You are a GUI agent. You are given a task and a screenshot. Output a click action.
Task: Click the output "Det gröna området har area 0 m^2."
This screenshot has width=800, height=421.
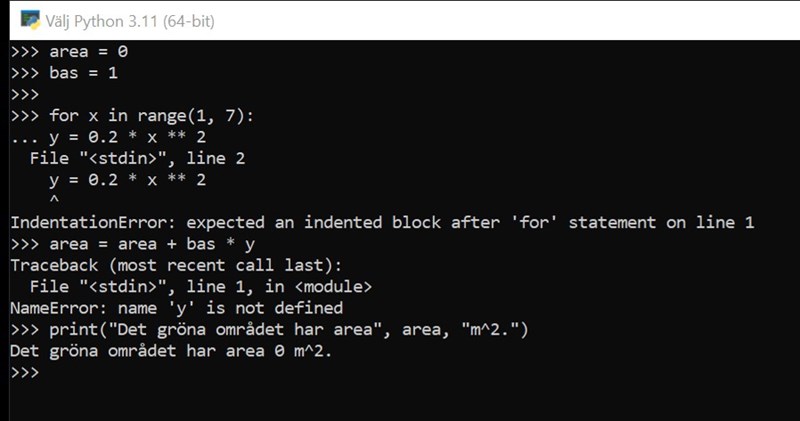tap(170, 351)
